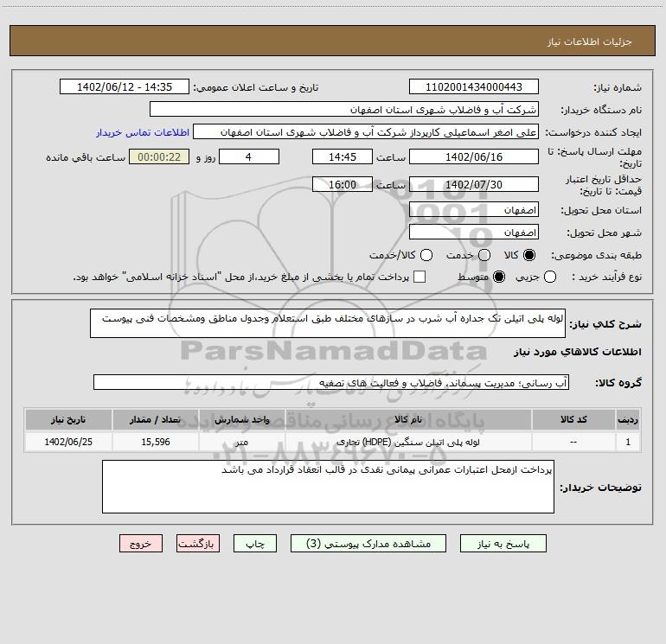This screenshot has width=666, height=644.
Task: Click delivery city field اصفهان
Action: pyautogui.click(x=474, y=233)
